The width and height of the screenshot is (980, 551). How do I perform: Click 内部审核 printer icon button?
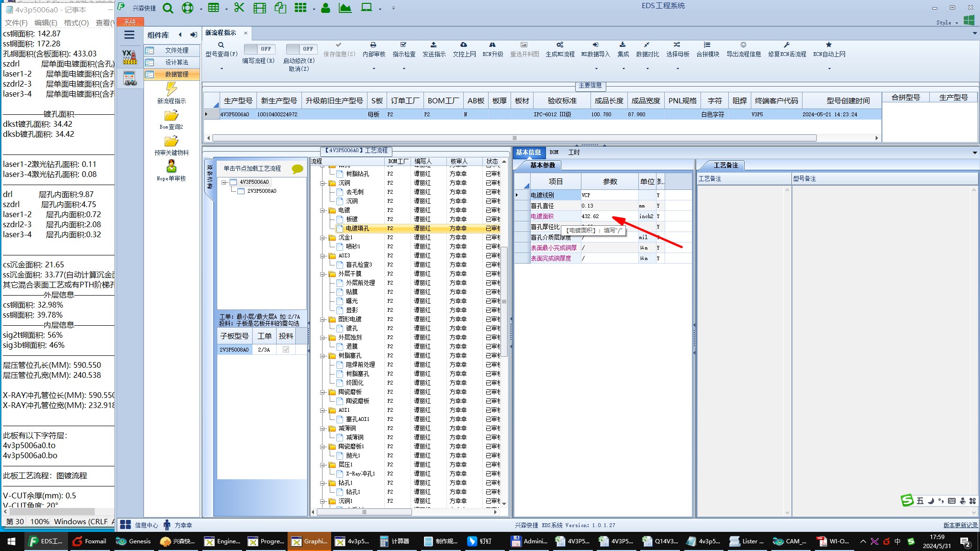tap(374, 49)
